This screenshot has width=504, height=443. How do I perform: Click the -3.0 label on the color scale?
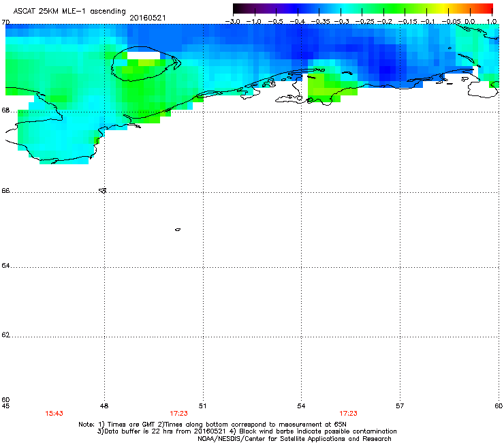[232, 22]
